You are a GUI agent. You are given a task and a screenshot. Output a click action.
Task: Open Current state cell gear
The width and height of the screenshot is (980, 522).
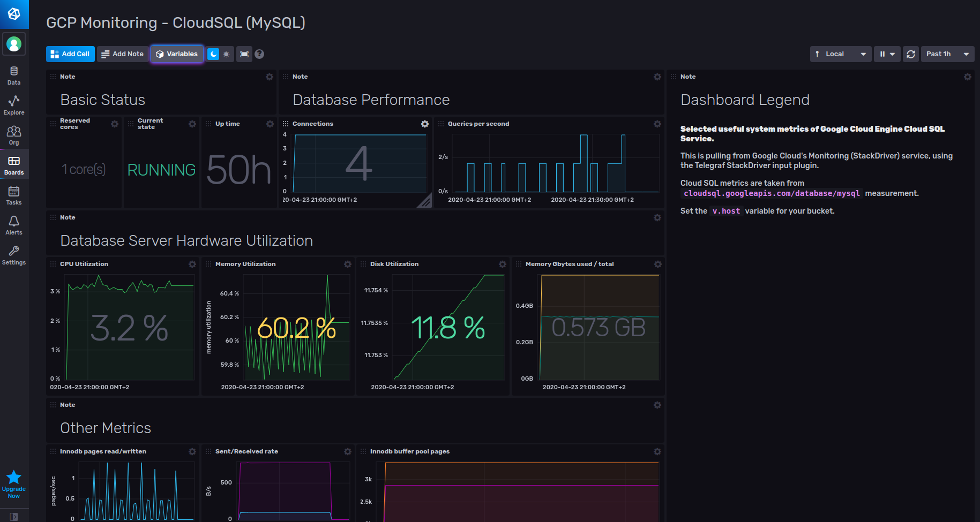192,124
